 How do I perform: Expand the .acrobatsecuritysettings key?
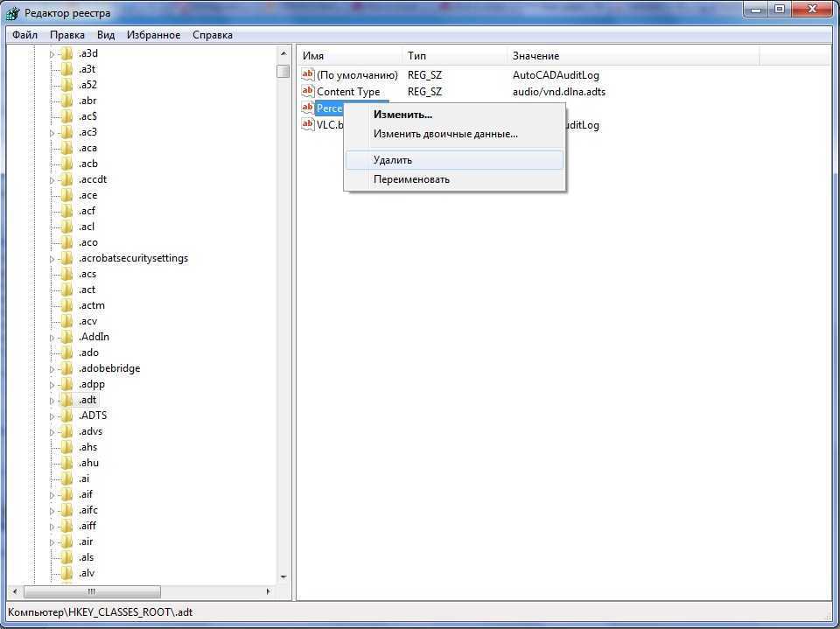tap(52, 259)
